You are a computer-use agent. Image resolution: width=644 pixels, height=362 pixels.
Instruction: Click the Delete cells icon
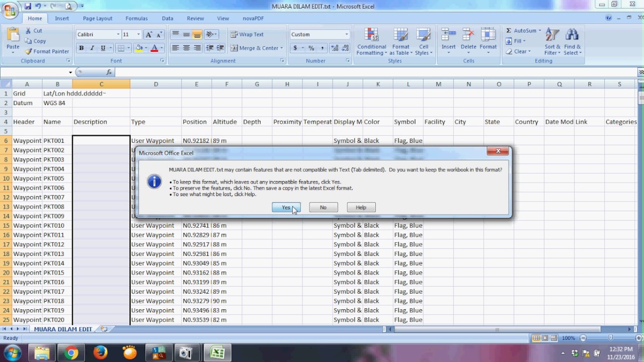468,34
